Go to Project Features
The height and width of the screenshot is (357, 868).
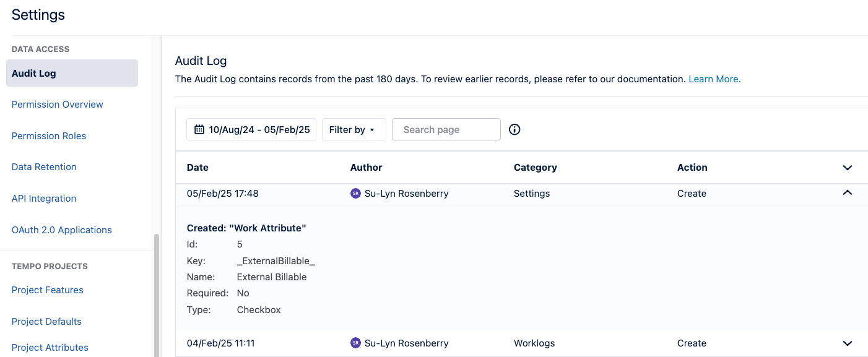point(48,290)
